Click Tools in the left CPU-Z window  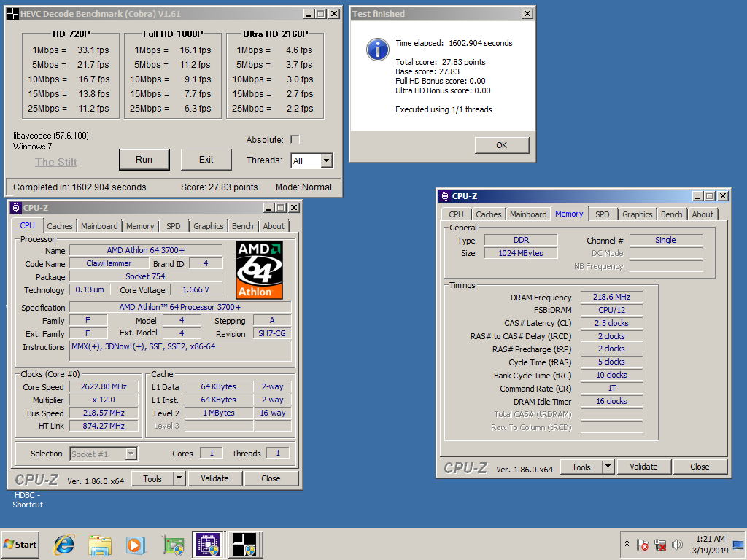tap(152, 478)
